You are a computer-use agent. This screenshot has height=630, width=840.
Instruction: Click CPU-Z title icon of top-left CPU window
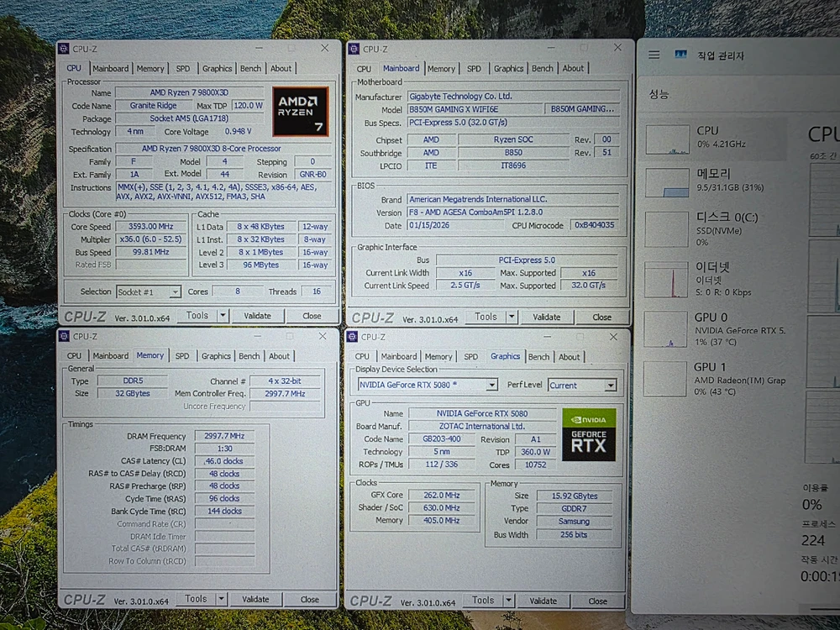coord(63,49)
